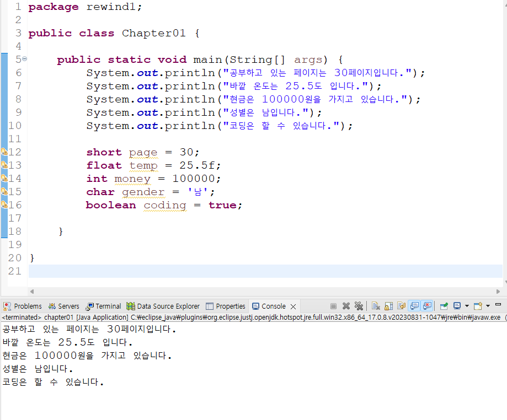Viewport: 507px width, 420px height.
Task: Place cursor on empty line 21
Action: pos(265,271)
